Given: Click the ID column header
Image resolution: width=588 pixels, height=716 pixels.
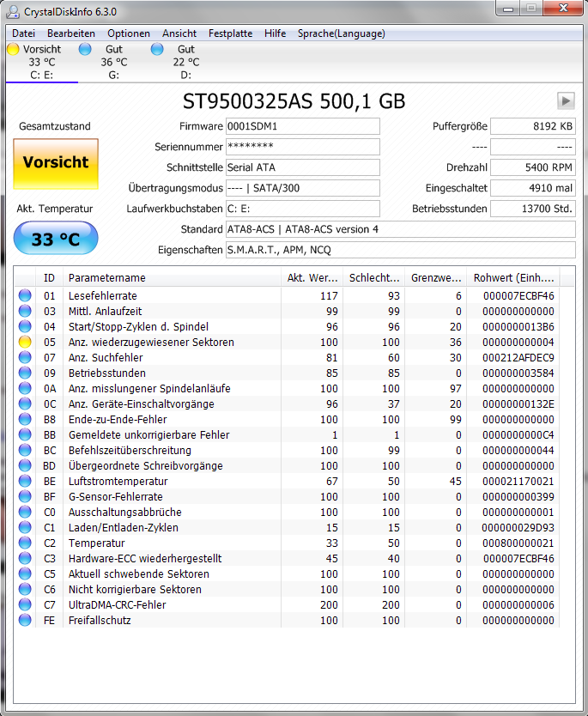Looking at the screenshot, I should click(x=49, y=277).
